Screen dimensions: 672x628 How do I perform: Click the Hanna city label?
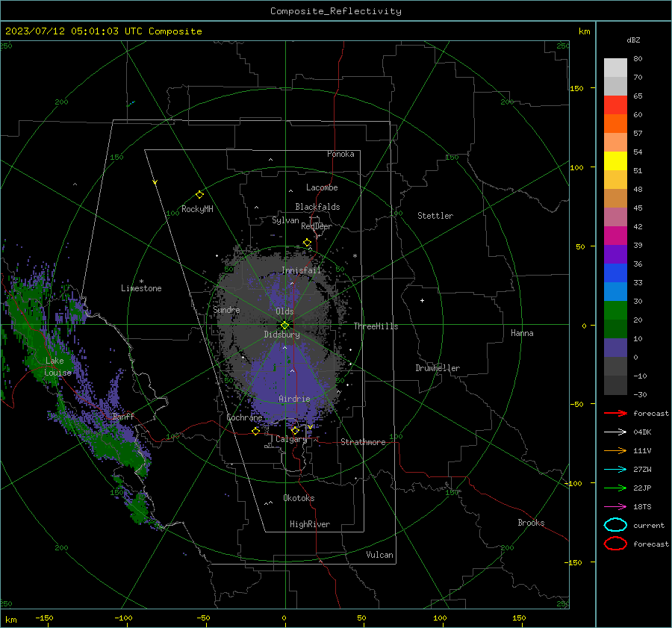522,333
